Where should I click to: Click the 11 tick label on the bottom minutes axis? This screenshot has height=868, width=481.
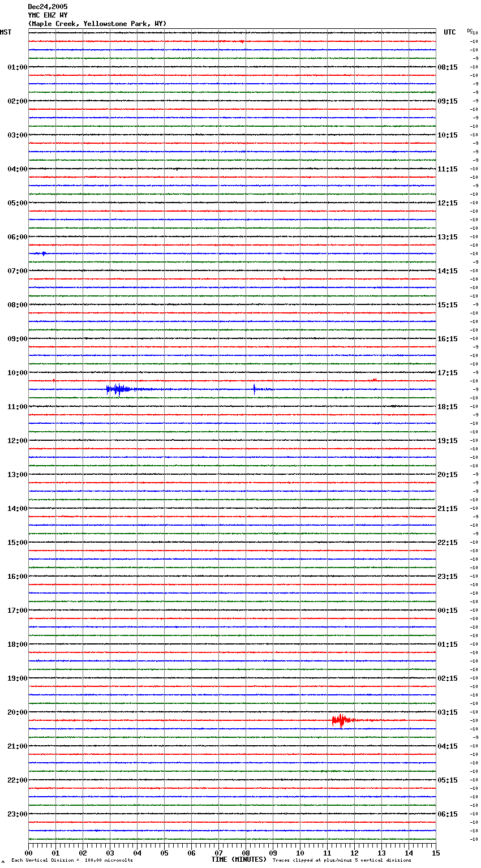tap(327, 853)
